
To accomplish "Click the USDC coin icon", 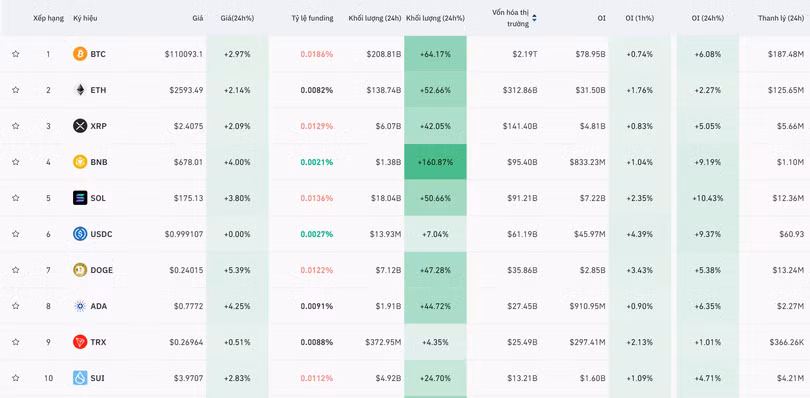I will click(x=80, y=234).
